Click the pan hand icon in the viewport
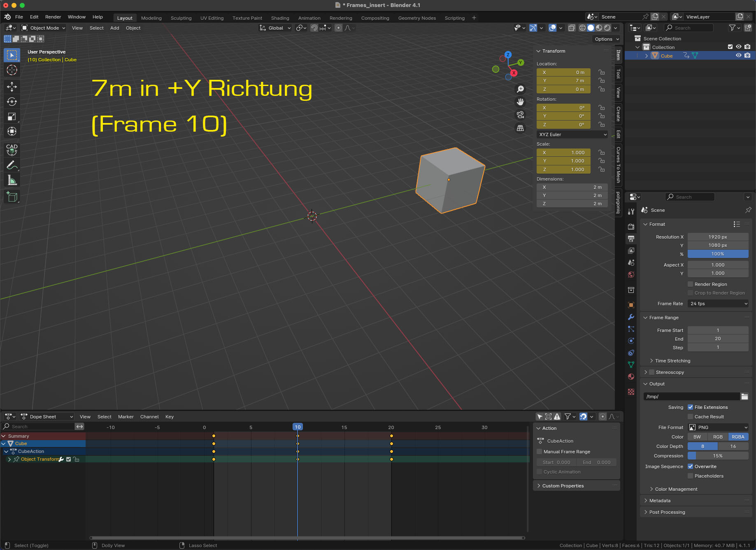This screenshot has width=756, height=550. [x=521, y=102]
